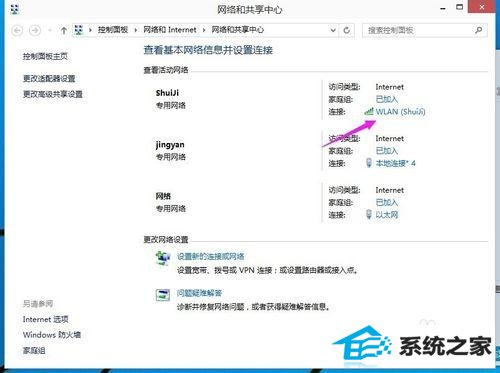Click the Back navigation arrow

tap(17, 31)
